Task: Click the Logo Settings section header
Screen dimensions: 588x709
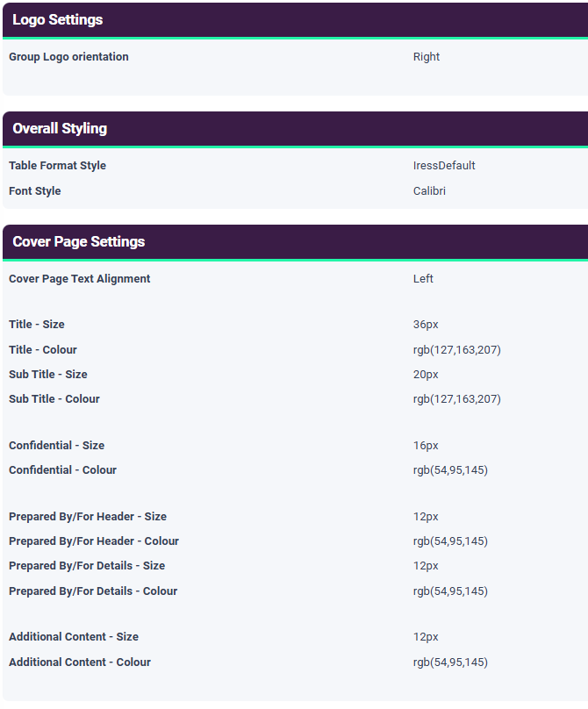Action: point(58,19)
